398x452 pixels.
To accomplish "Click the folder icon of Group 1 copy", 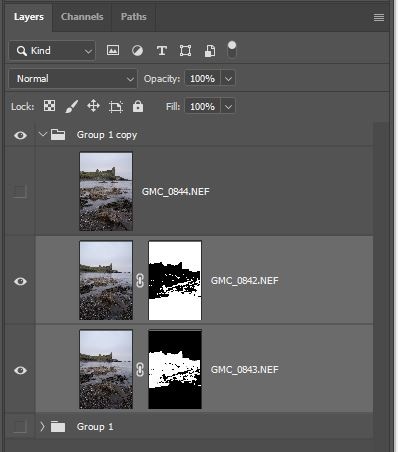I will (58, 135).
